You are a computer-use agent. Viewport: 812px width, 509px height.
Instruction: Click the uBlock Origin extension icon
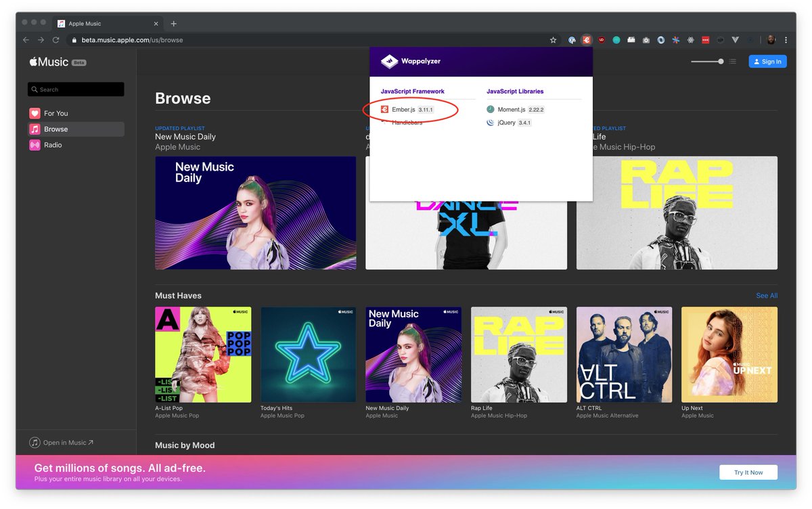[x=601, y=40]
